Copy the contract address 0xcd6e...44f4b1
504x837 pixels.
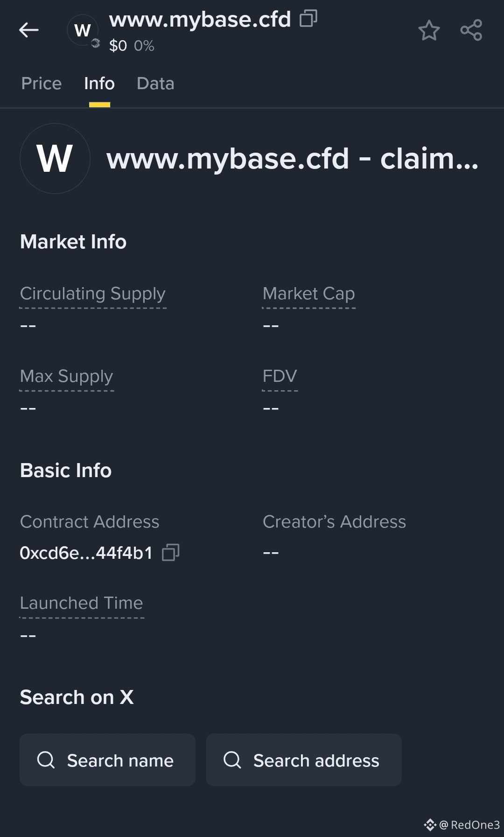[x=171, y=552]
